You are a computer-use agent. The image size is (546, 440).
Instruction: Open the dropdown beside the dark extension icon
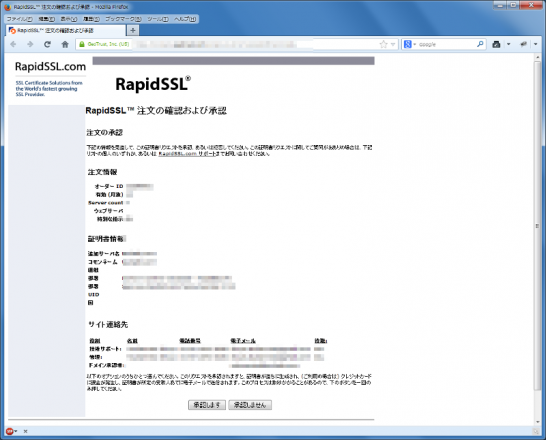[x=508, y=45]
